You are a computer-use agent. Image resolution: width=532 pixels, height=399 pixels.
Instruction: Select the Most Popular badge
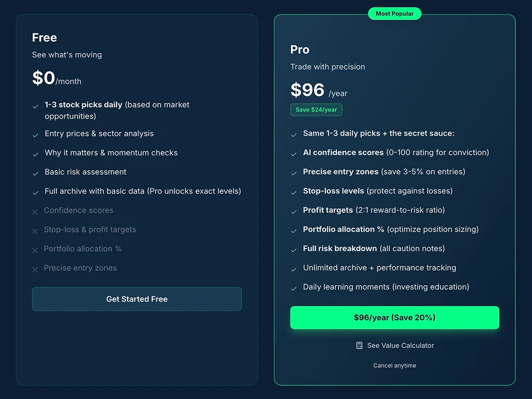(x=395, y=13)
